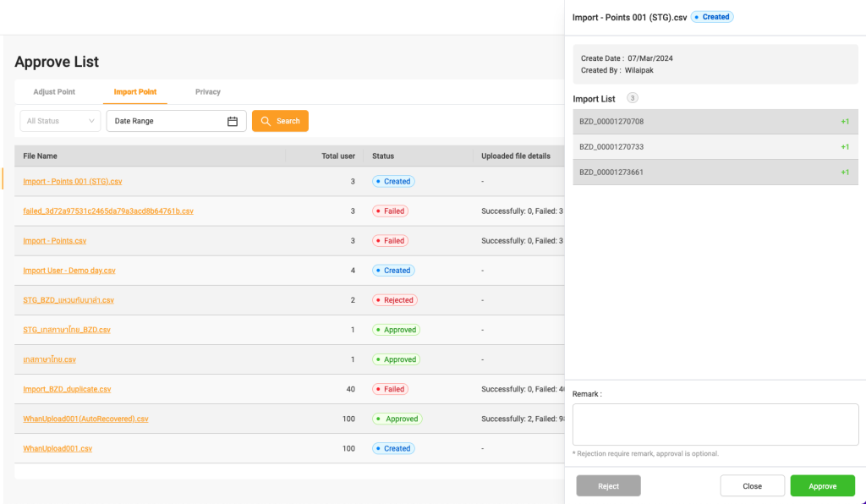Click inside the Remark text box

(715, 425)
